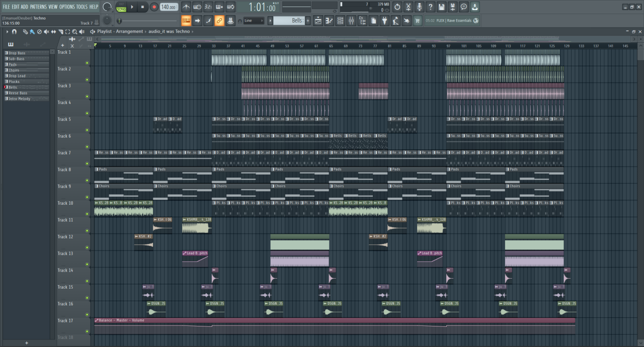
Task: Open the VIEW menu
Action: coord(53,7)
